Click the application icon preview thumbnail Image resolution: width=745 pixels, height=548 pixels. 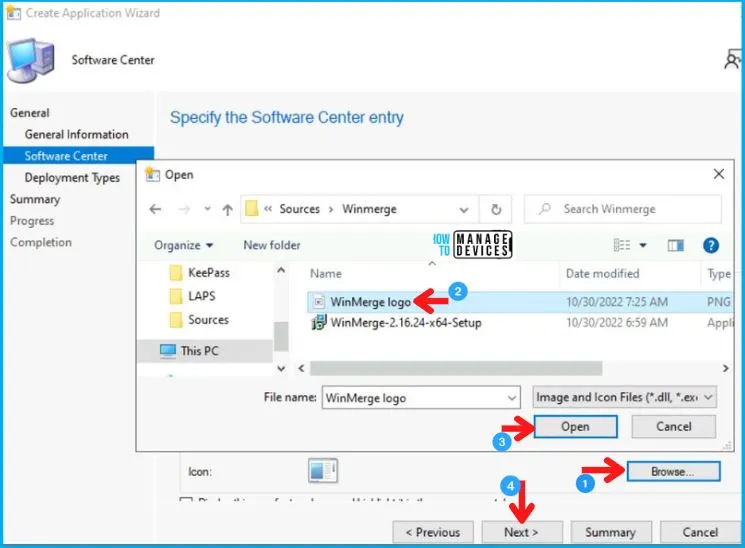coord(324,470)
